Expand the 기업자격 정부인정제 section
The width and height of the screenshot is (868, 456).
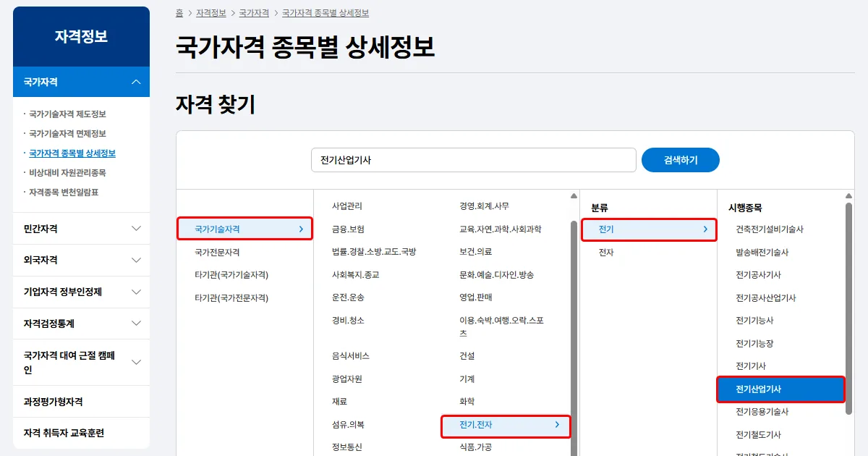(x=81, y=292)
